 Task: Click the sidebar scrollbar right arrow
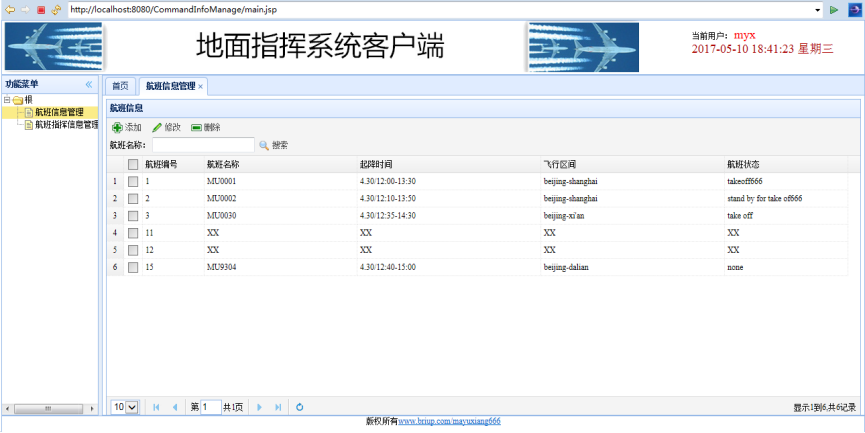click(92, 409)
